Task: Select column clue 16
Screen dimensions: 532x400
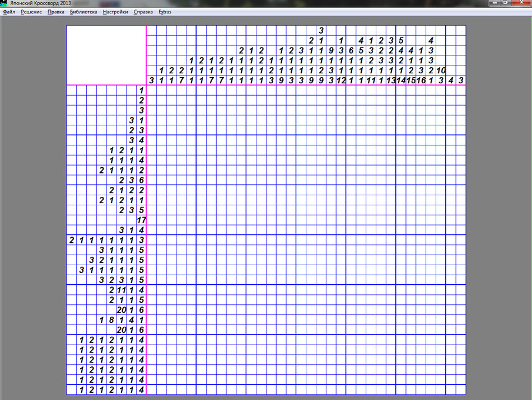Action: coord(421,81)
